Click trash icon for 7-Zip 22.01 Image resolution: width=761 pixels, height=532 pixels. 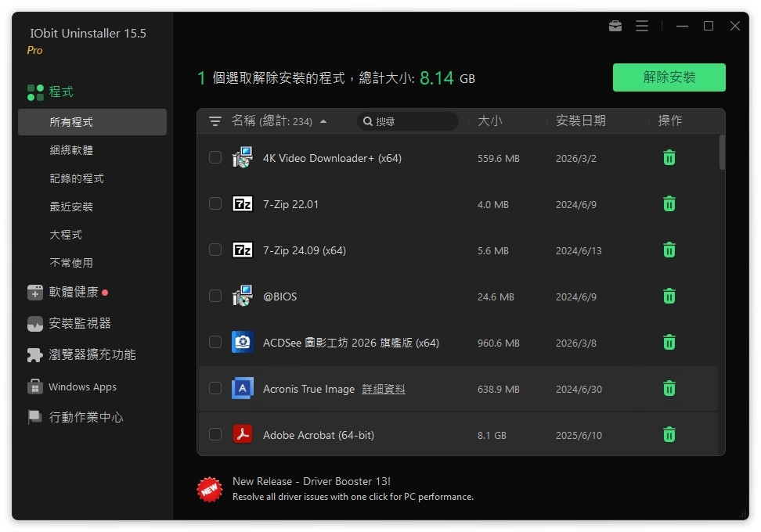669,203
